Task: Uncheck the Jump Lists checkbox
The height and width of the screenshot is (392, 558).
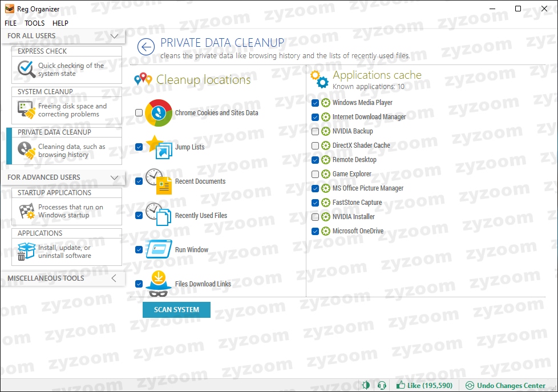Action: pos(139,147)
